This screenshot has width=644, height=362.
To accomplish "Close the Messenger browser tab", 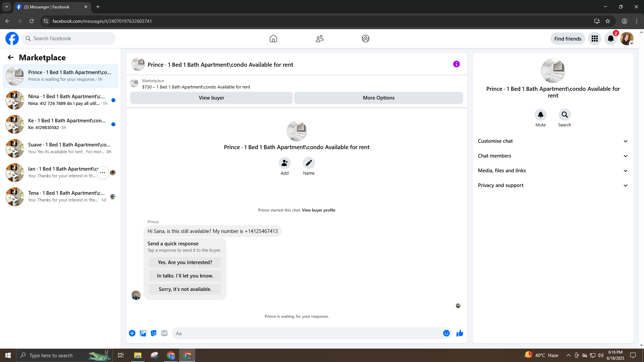I will [x=86, y=7].
